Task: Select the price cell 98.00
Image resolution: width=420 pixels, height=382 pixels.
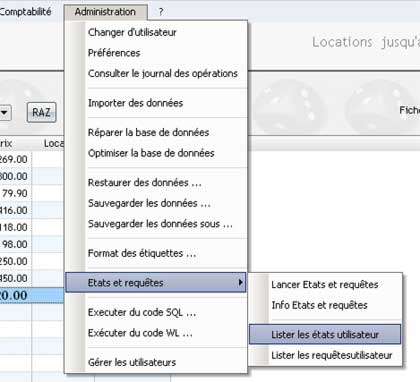Action: (15, 244)
